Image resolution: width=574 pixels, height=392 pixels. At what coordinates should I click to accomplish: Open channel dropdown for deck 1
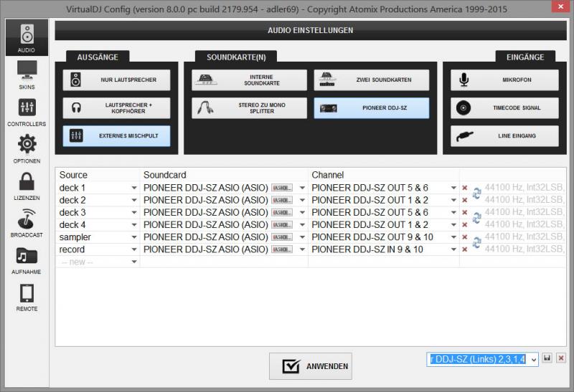coord(453,188)
